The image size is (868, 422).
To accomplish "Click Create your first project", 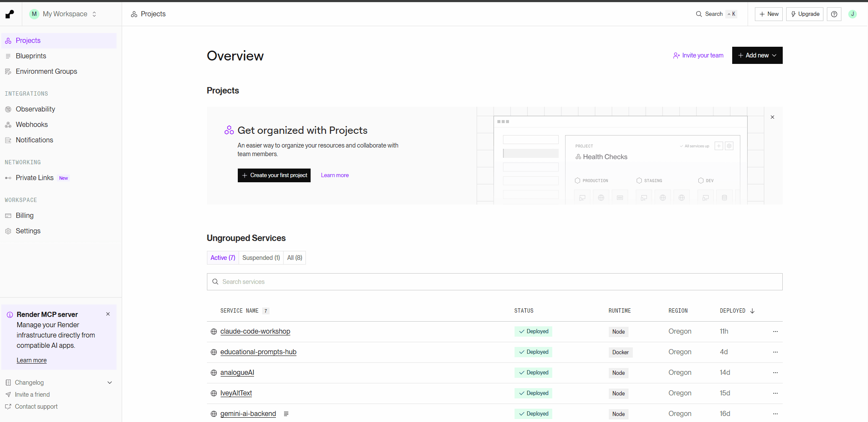I will pos(274,175).
